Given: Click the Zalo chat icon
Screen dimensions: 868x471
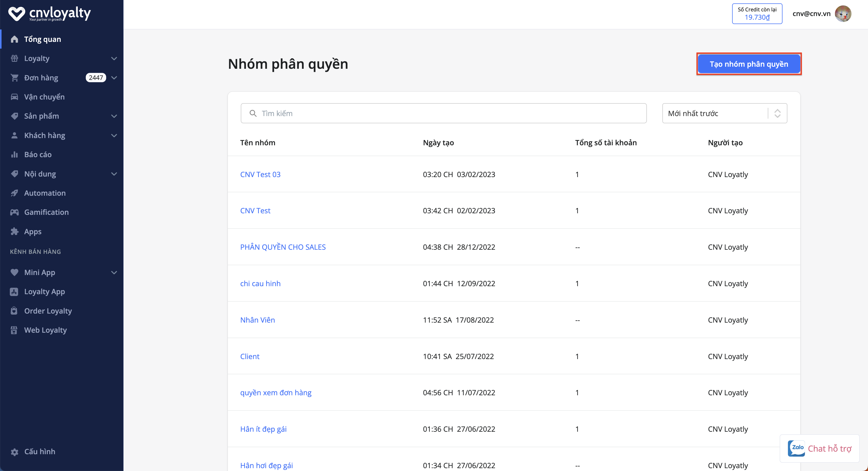Looking at the screenshot, I should tap(796, 448).
